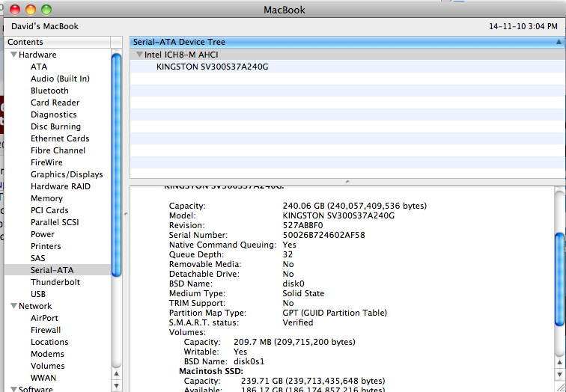
Task: Click the Macintosh SSD volume heading
Action: [211, 372]
